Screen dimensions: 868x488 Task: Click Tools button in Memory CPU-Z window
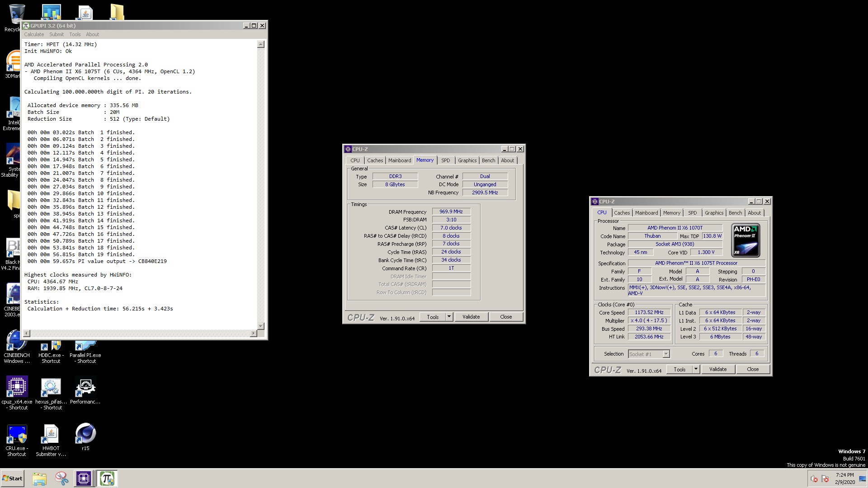point(433,317)
